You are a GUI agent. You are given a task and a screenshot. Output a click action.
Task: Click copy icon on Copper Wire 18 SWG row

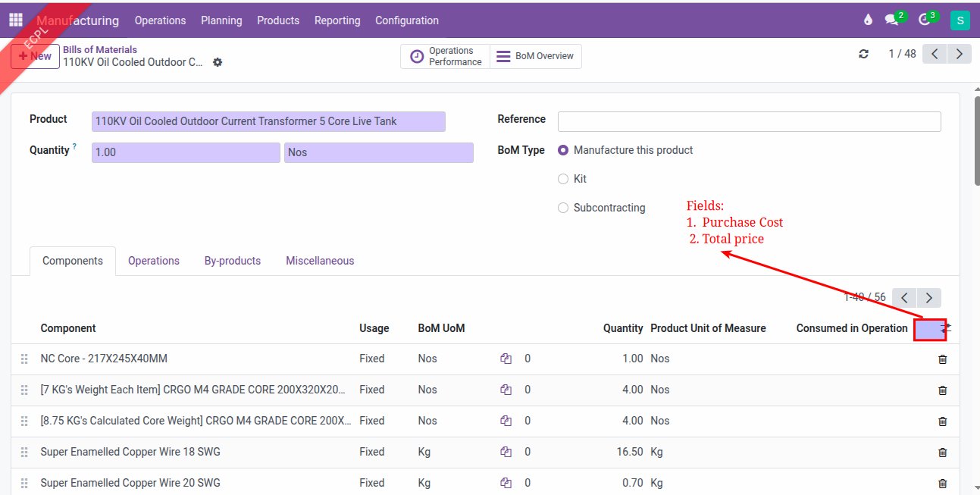tap(506, 452)
